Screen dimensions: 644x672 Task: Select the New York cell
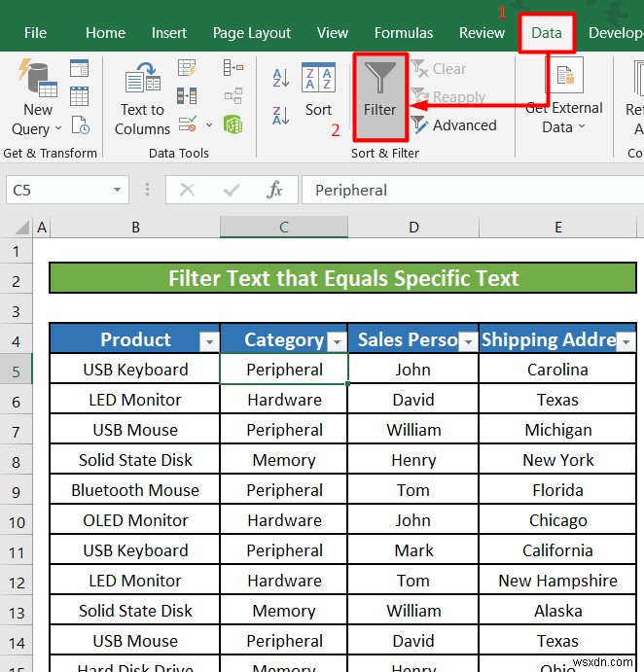coord(557,459)
